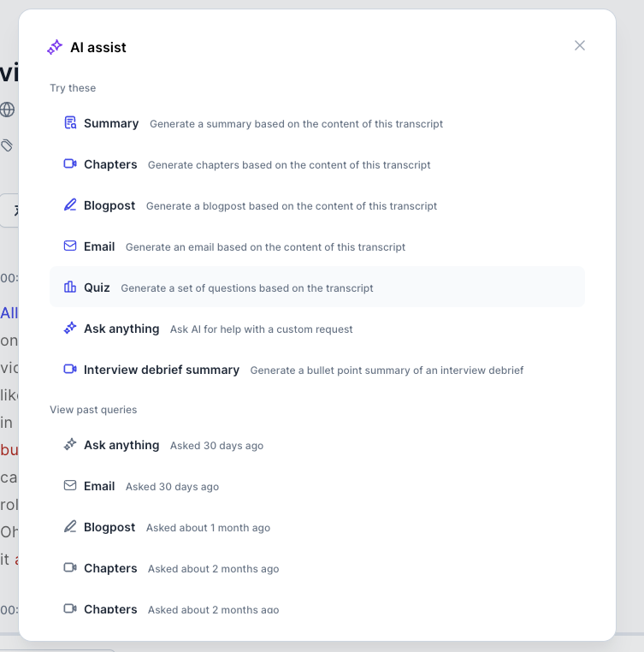Screen dimensions: 644x652
Task: Select Interview debrief summary option
Action: coord(162,370)
